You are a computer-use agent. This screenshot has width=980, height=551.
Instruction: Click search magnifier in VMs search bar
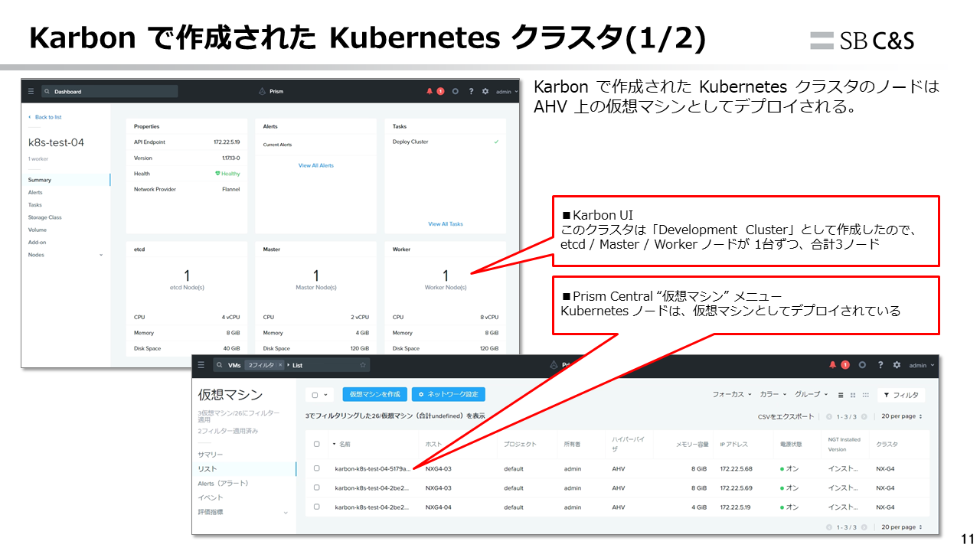coord(218,365)
